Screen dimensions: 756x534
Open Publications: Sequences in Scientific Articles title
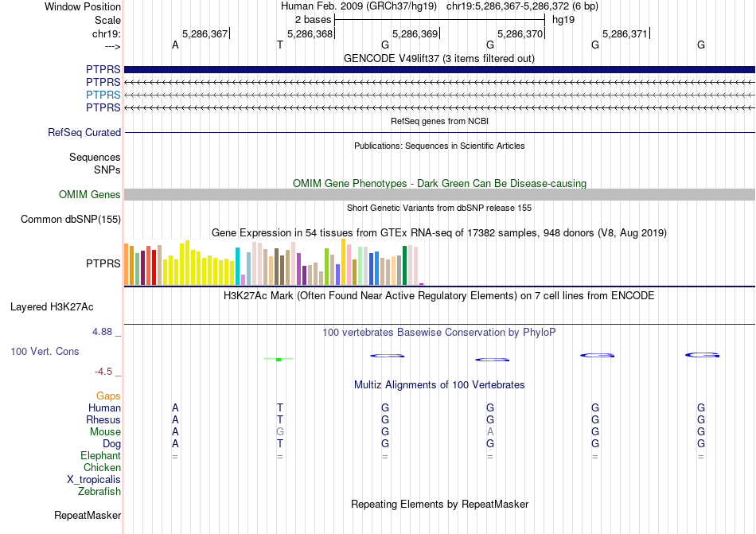(x=439, y=146)
